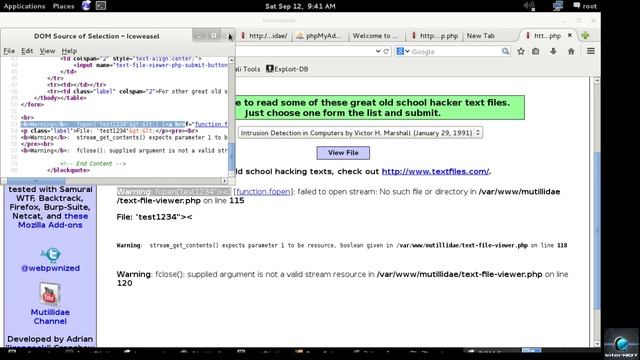640x360 pixels.
Task: Open Kali Tools bookmark
Action: (248, 69)
